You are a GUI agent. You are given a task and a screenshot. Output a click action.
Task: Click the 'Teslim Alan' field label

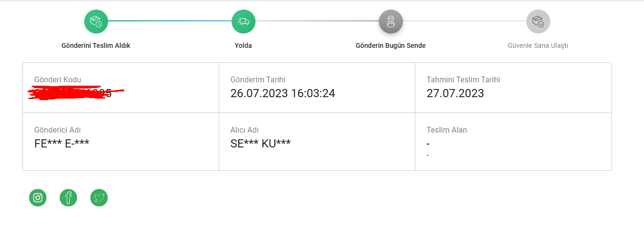point(447,130)
